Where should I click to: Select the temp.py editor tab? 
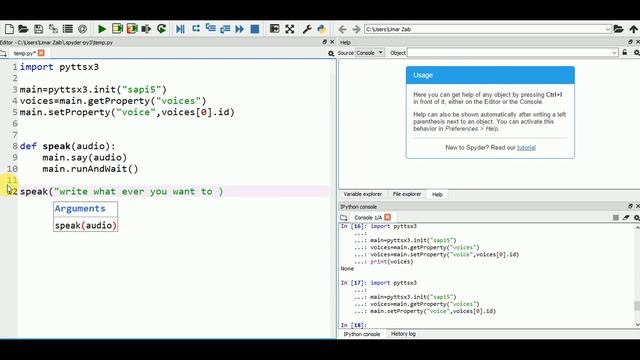pyautogui.click(x=24, y=53)
